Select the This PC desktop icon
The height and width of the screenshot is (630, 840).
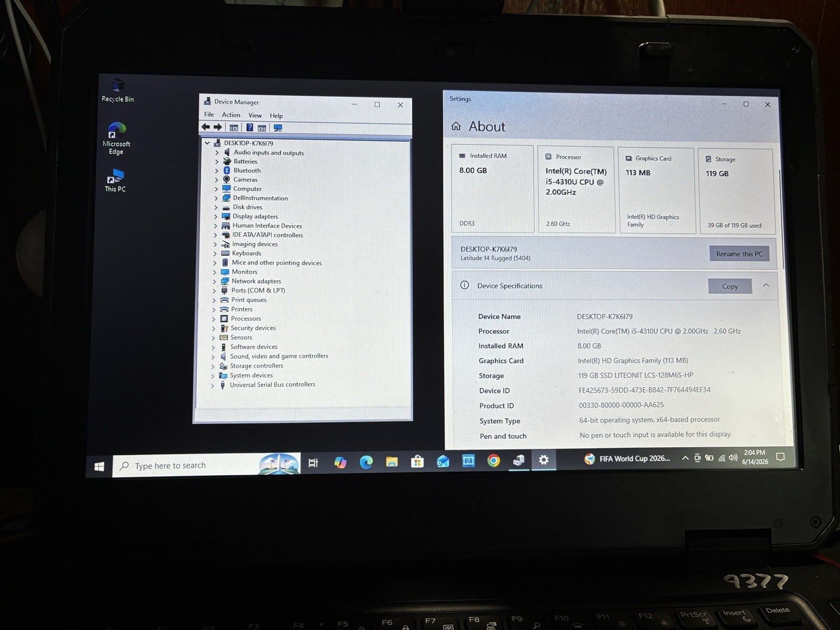(115, 181)
